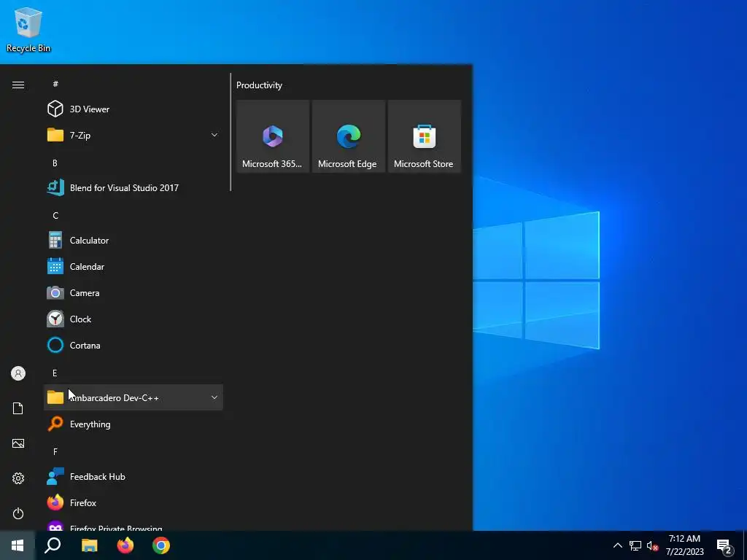Show hidden tray icons chevron
The width and height of the screenshot is (747, 560).
(617, 545)
